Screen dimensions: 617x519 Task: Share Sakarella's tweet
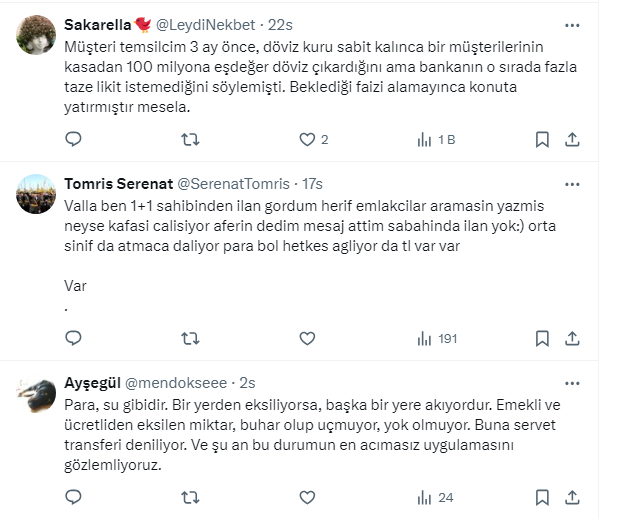573,139
